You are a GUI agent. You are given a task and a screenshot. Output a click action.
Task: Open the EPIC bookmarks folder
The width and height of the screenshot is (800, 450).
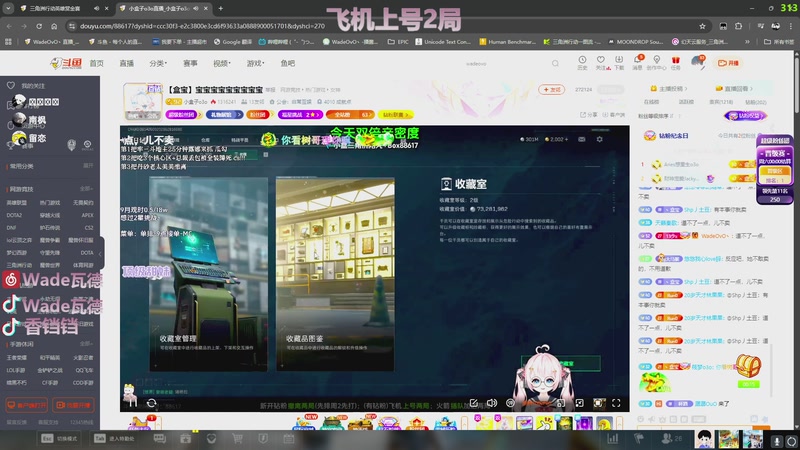coord(398,42)
